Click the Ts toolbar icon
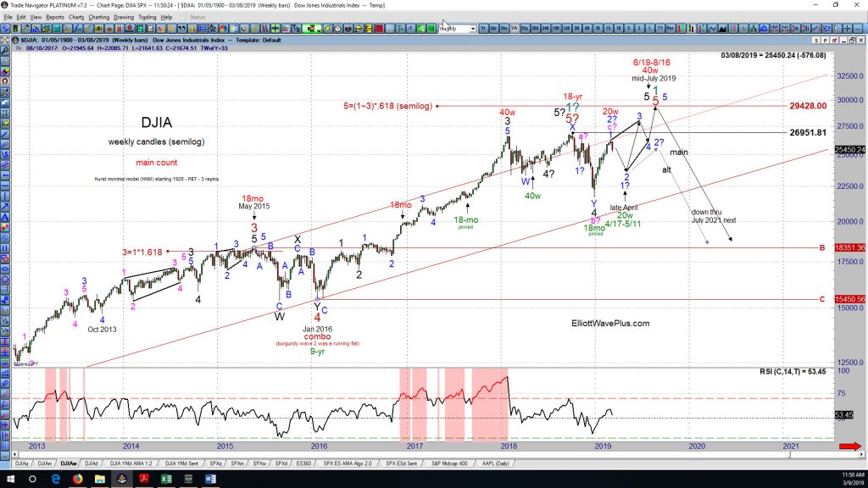Screen dimensions: 868x488 [x=296, y=28]
